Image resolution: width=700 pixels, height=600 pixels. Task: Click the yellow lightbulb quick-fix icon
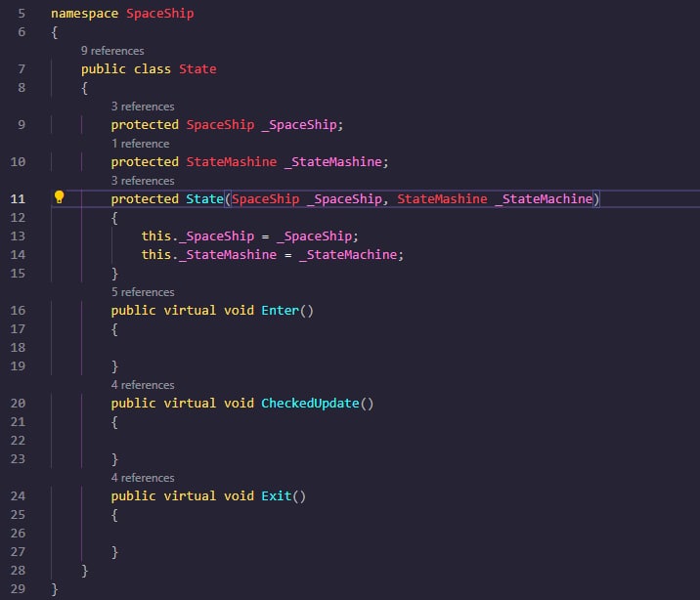(x=59, y=197)
